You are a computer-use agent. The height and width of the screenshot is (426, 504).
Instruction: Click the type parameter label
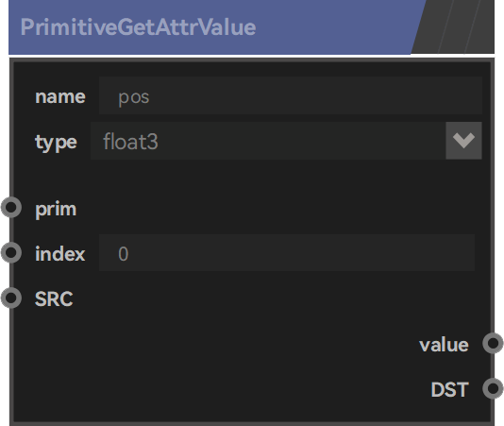(x=56, y=143)
